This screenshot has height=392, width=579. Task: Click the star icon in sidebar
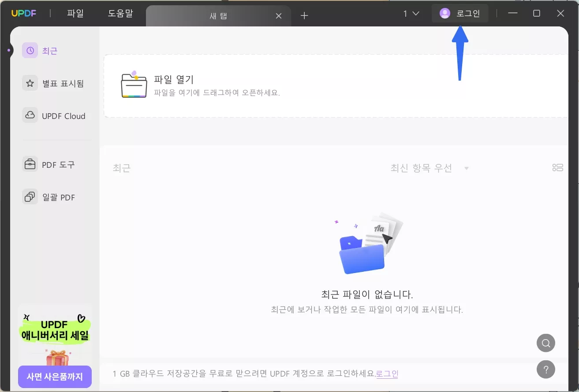(x=30, y=83)
